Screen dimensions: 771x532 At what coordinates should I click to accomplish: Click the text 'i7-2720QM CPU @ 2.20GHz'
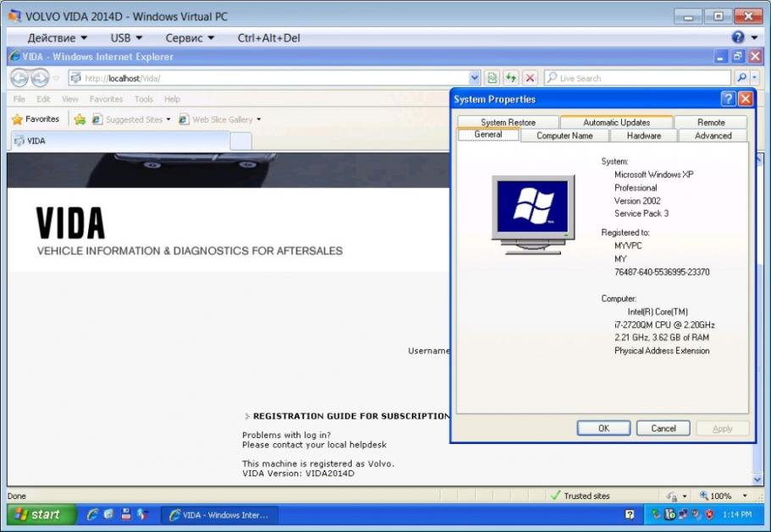pyautogui.click(x=664, y=324)
